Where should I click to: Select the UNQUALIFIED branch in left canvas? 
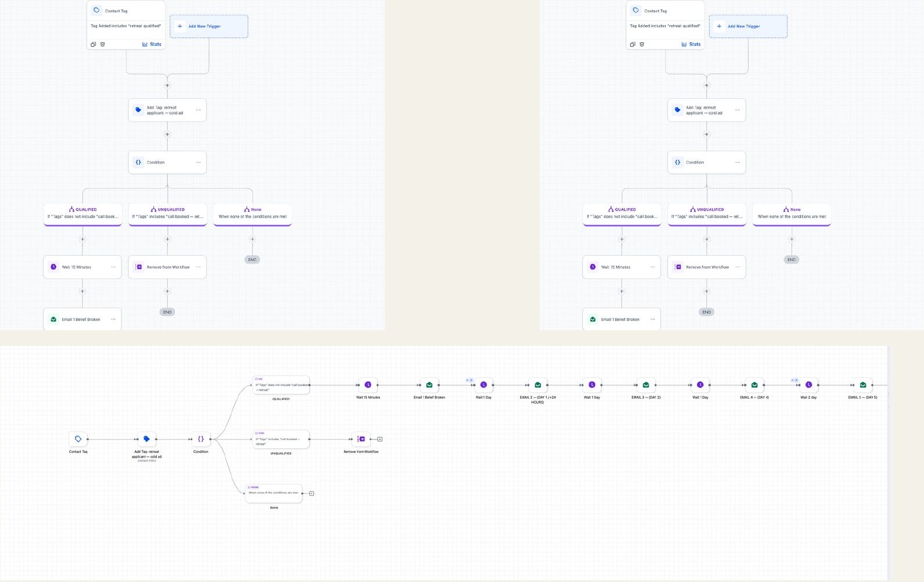pyautogui.click(x=167, y=214)
